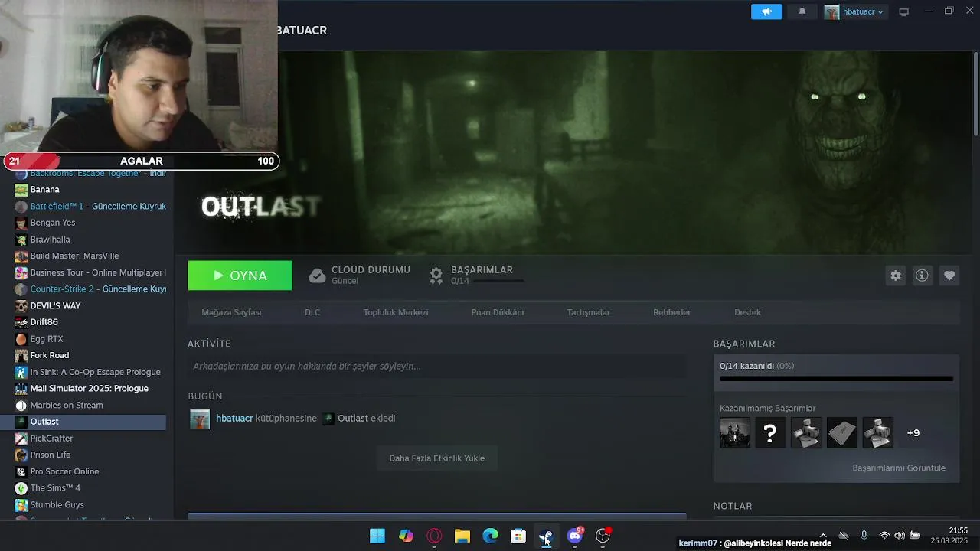
Task: Open hbatuacr profile link in activity
Action: click(234, 419)
